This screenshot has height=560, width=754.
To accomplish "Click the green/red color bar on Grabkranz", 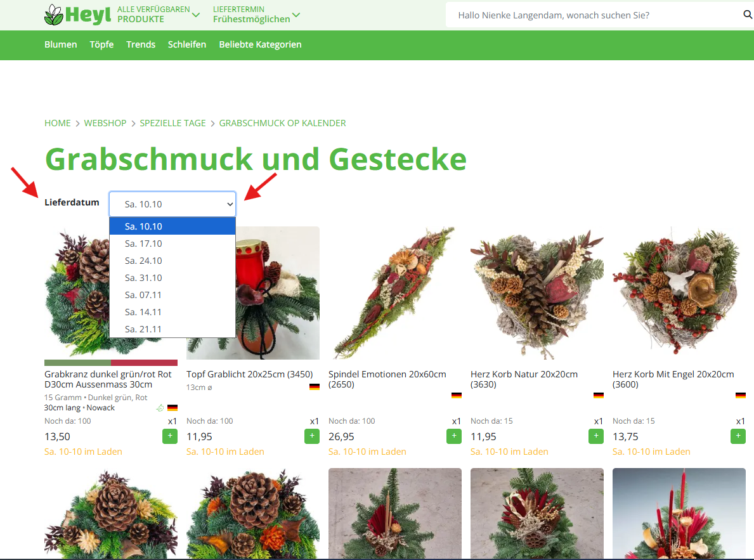I will 111,363.
